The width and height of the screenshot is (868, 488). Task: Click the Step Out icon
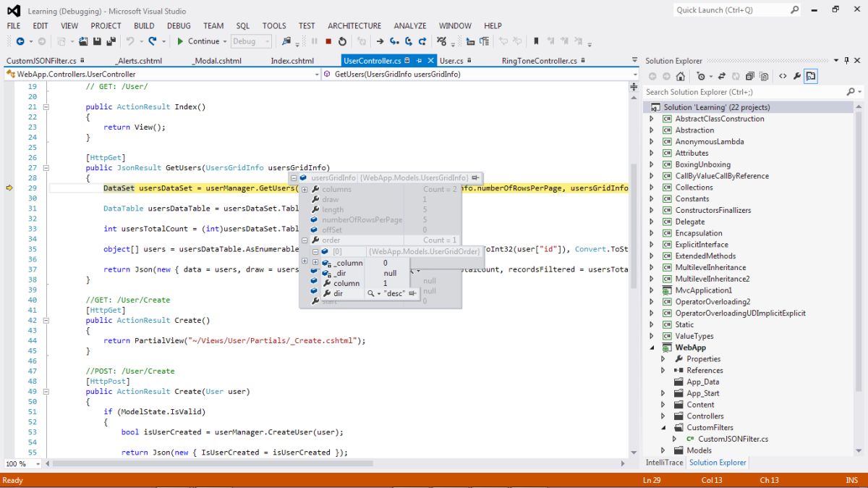(x=422, y=42)
